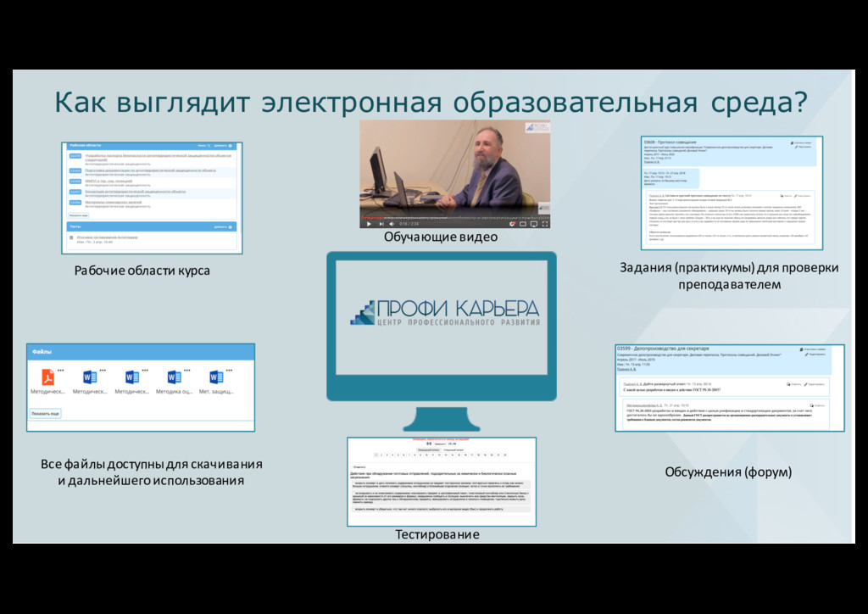Image resolution: width=868 pixels, height=614 pixels.
Task: Switch video to theater mode
Action: 523,224
